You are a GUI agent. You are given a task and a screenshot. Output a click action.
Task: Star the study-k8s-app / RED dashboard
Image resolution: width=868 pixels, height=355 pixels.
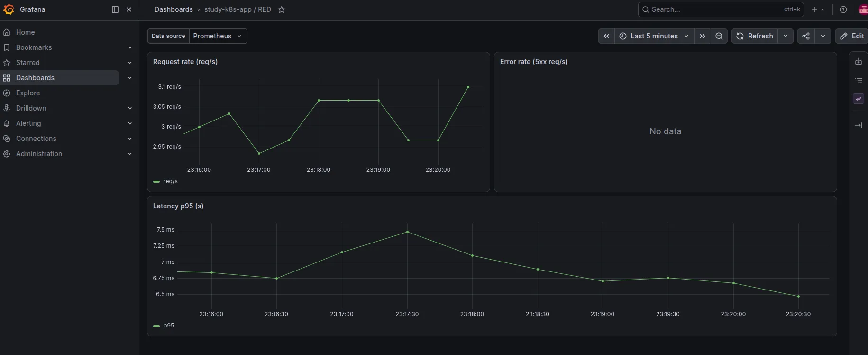click(282, 9)
